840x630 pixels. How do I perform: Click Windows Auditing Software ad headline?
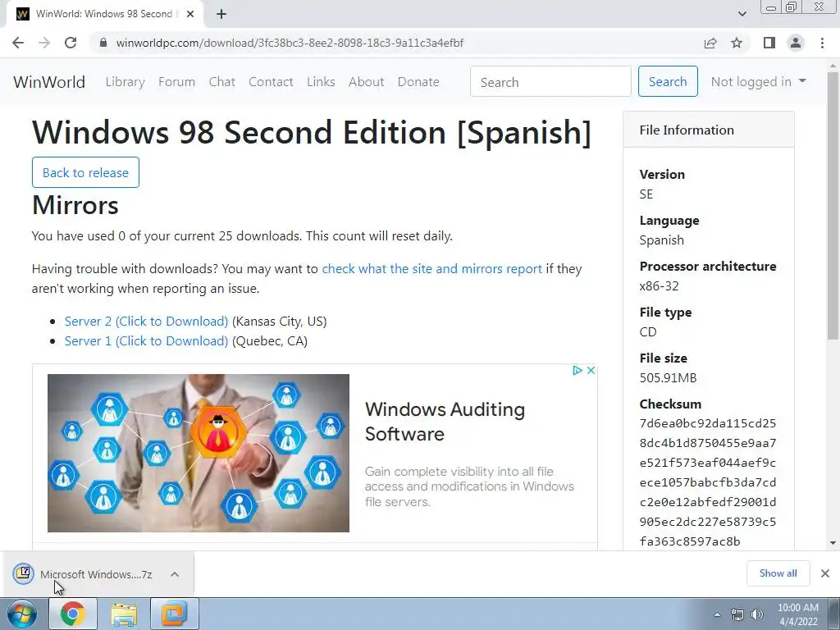445,422
